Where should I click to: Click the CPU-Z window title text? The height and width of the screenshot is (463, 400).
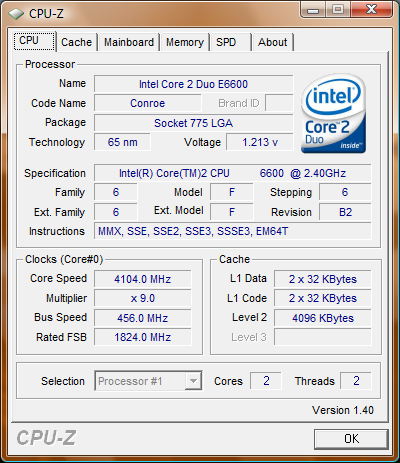pos(46,14)
